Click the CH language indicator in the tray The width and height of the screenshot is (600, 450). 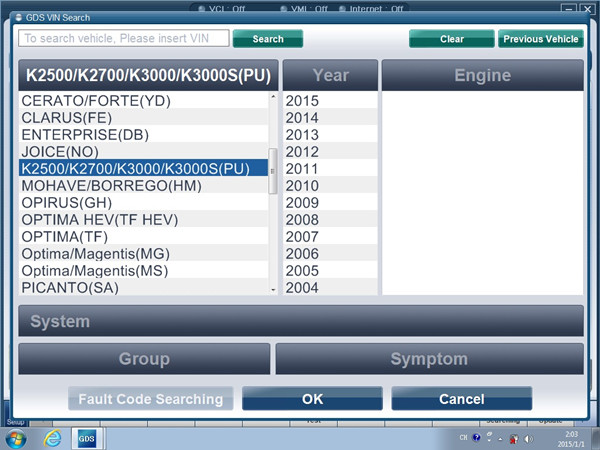click(463, 437)
